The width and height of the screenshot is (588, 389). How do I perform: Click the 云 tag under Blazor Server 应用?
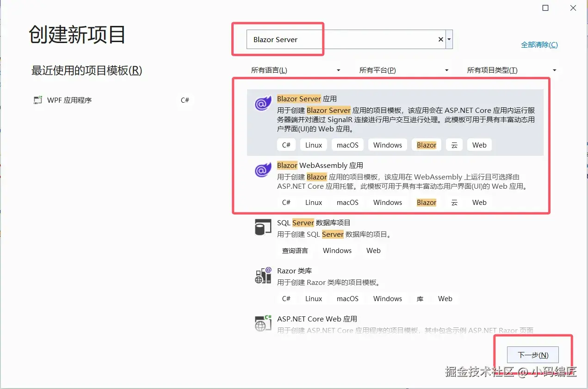pyautogui.click(x=454, y=145)
